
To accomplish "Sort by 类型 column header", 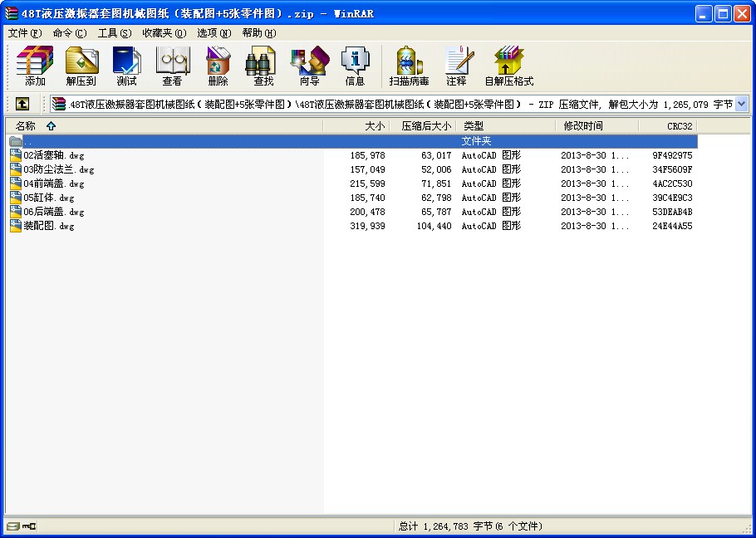I will (x=506, y=126).
